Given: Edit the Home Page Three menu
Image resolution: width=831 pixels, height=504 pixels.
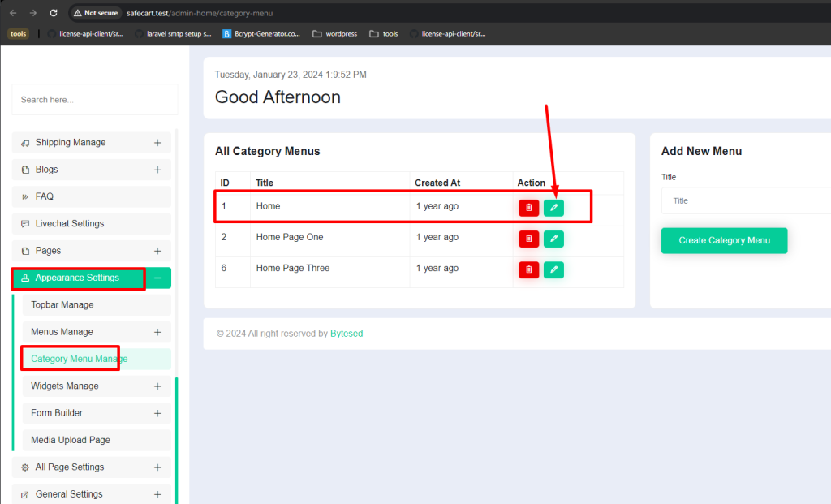Looking at the screenshot, I should pyautogui.click(x=553, y=269).
